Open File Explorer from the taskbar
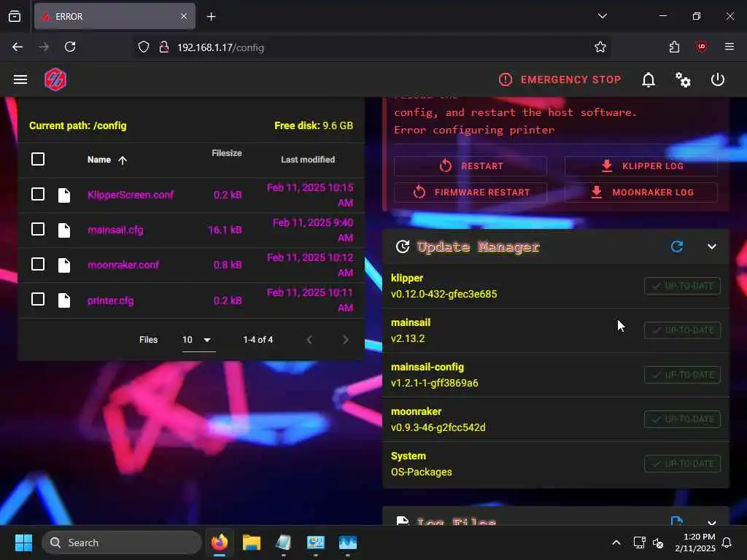The width and height of the screenshot is (747, 560). [252, 542]
